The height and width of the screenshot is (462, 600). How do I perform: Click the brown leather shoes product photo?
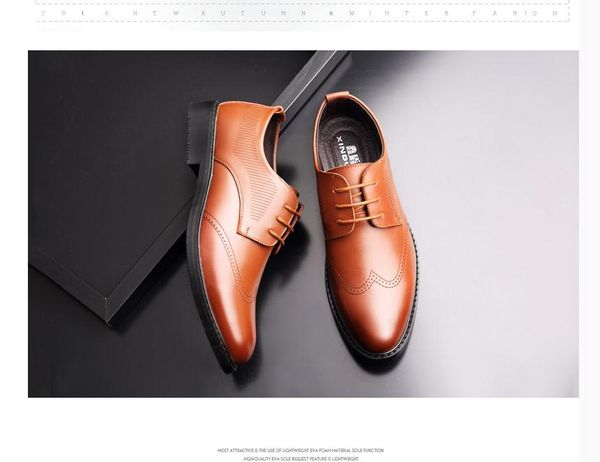pos(303,224)
